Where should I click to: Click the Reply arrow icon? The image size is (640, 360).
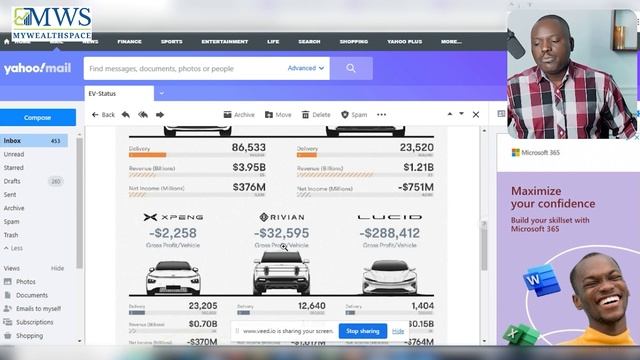[x=126, y=115]
